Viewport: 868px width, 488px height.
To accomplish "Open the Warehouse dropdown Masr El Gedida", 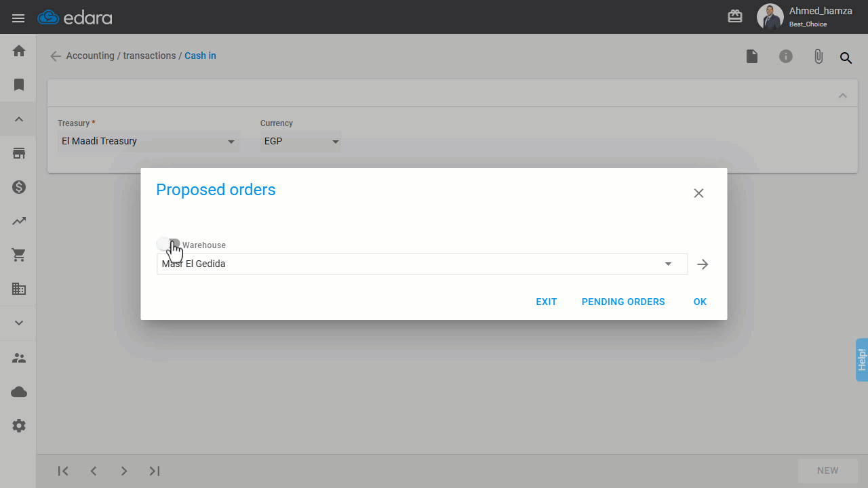I will (422, 264).
